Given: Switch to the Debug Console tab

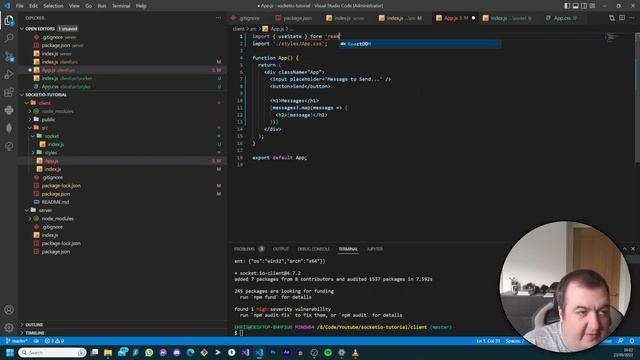Looking at the screenshot, I should point(313,249).
